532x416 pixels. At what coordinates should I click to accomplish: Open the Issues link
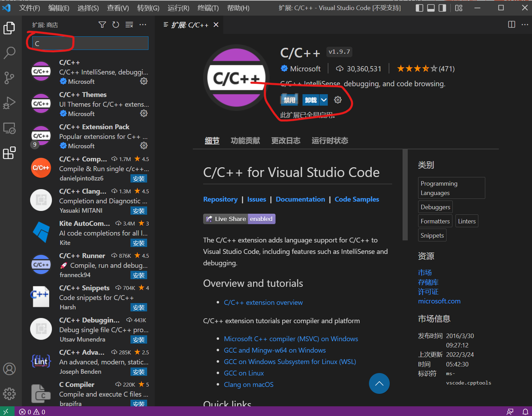point(257,199)
